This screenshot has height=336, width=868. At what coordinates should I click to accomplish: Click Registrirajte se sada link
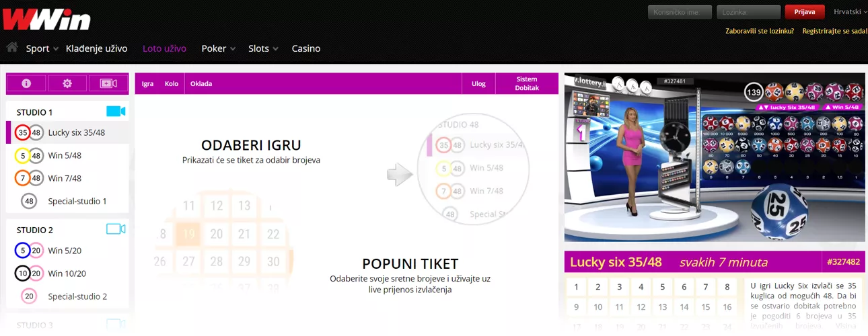tap(835, 31)
